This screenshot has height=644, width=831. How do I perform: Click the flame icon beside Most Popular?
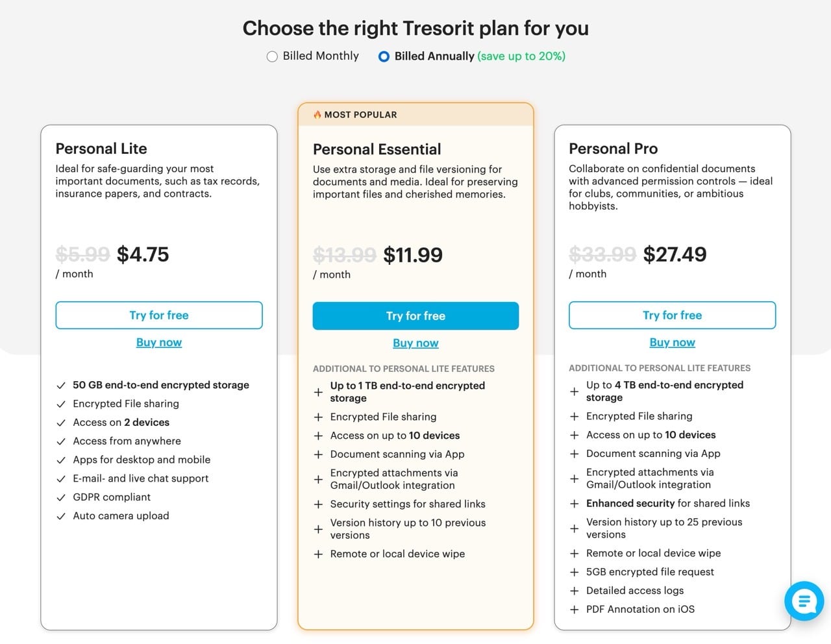pyautogui.click(x=317, y=115)
